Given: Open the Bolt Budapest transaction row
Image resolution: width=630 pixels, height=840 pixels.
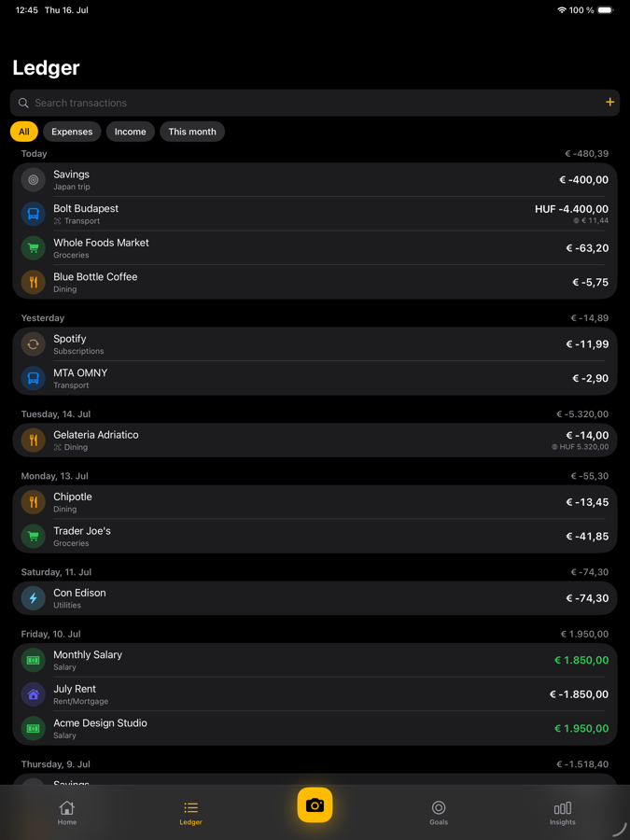Looking at the screenshot, I should coord(315,214).
